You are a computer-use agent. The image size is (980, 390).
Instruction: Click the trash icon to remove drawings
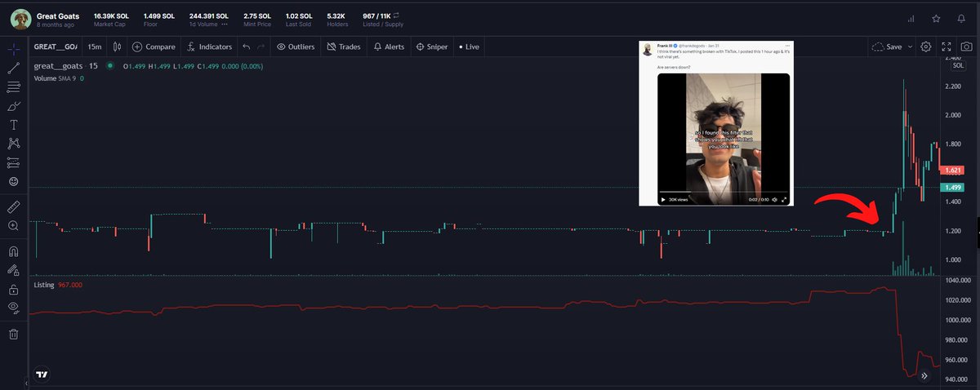pos(13,334)
